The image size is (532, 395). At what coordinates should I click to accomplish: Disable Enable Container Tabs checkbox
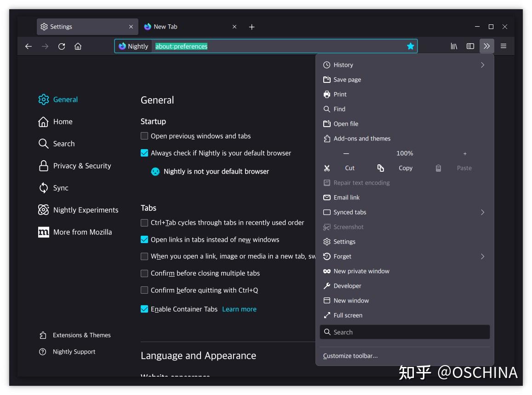pos(144,309)
